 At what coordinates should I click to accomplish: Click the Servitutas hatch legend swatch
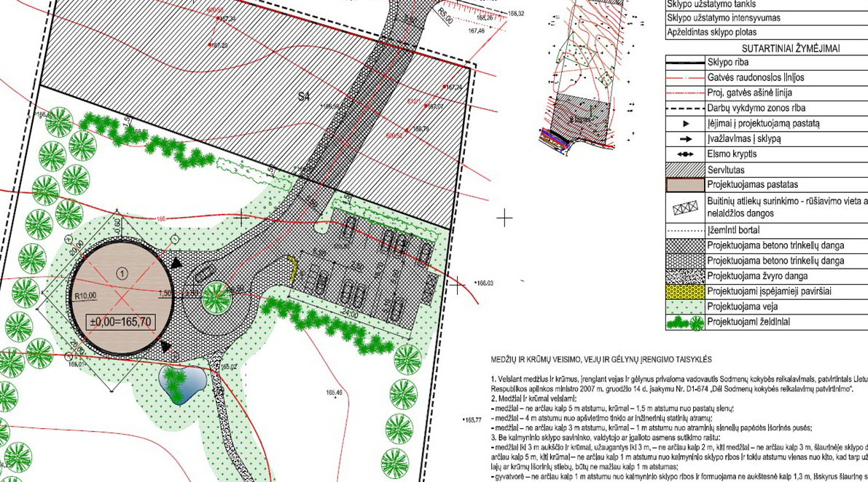pyautogui.click(x=685, y=170)
